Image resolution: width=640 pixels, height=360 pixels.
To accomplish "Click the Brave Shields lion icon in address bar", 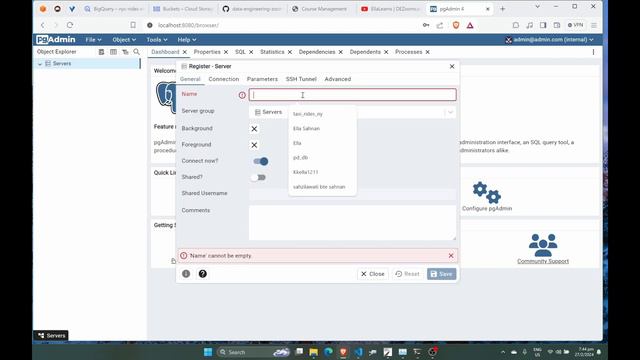I will [456, 25].
